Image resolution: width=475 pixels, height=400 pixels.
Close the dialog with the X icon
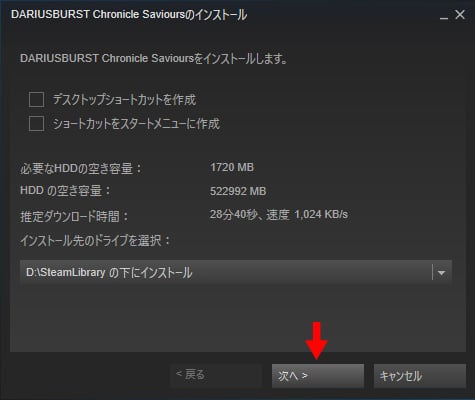(x=460, y=15)
